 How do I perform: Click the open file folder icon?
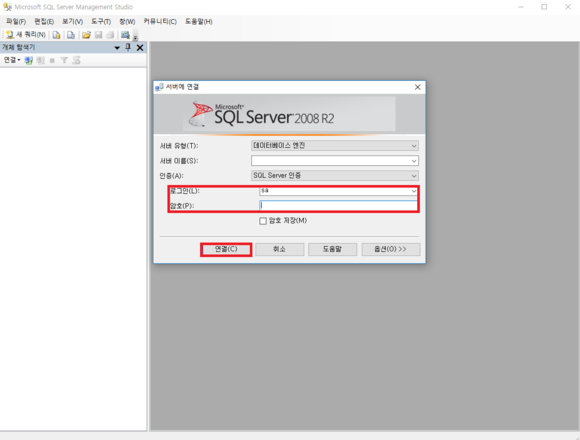click(x=86, y=35)
